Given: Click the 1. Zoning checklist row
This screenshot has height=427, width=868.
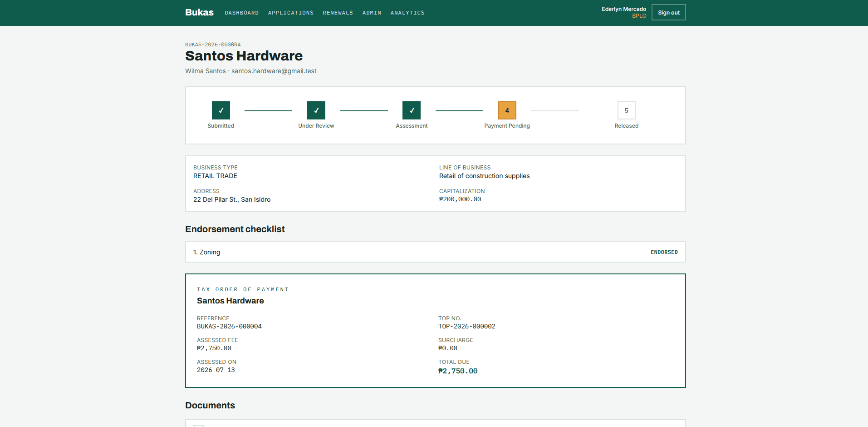Looking at the screenshot, I should (x=435, y=252).
